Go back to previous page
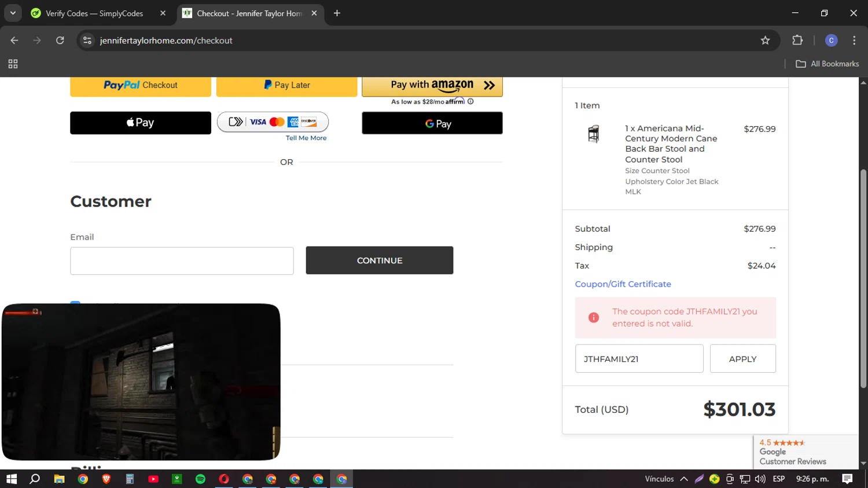The image size is (868, 488). (x=14, y=40)
